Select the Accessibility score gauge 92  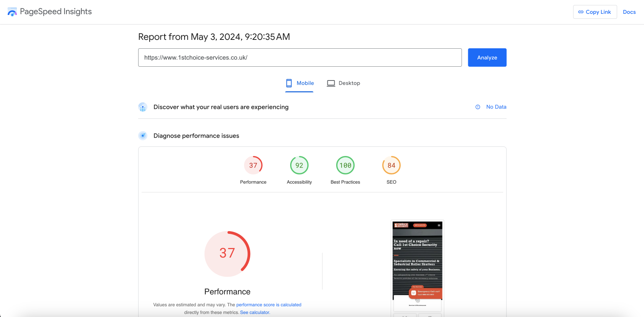point(299,165)
